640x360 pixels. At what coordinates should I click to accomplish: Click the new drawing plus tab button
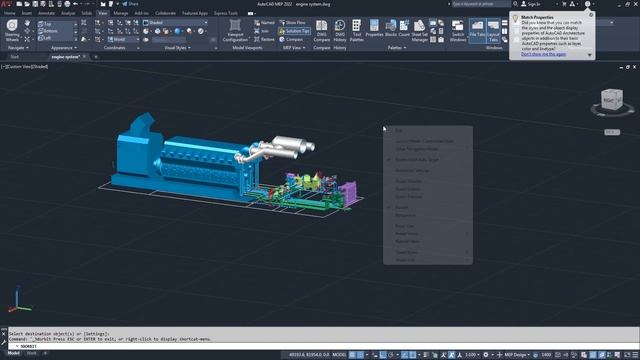pos(96,57)
